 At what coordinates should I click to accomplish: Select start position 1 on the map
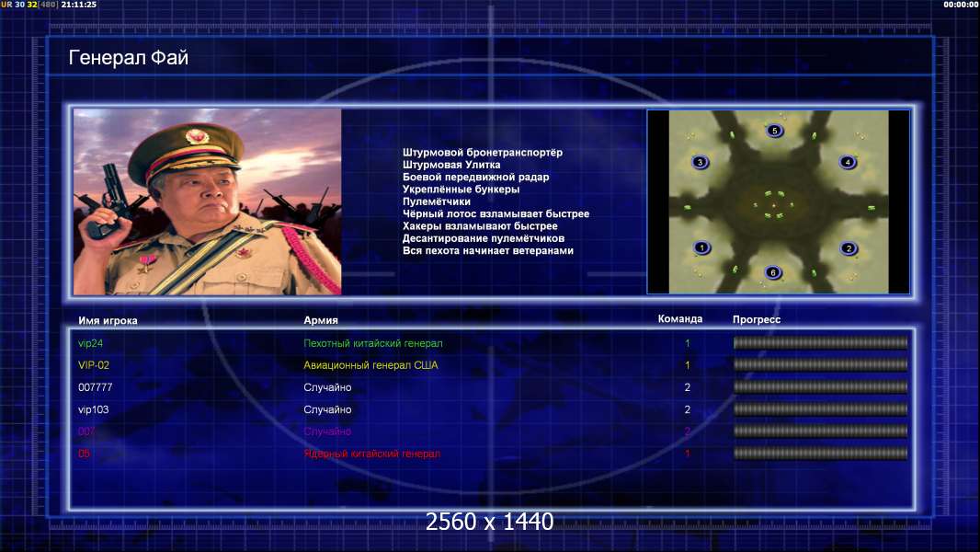pyautogui.click(x=701, y=247)
